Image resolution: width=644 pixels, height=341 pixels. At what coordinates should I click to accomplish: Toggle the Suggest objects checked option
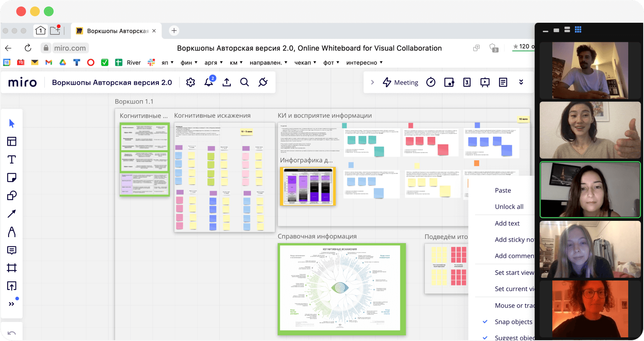coord(514,337)
